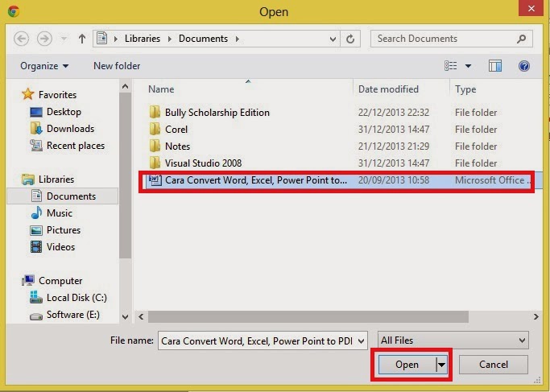Viewport: 550px width, 392px height.
Task: Open the Open button's dropdown arrow
Action: click(x=441, y=365)
